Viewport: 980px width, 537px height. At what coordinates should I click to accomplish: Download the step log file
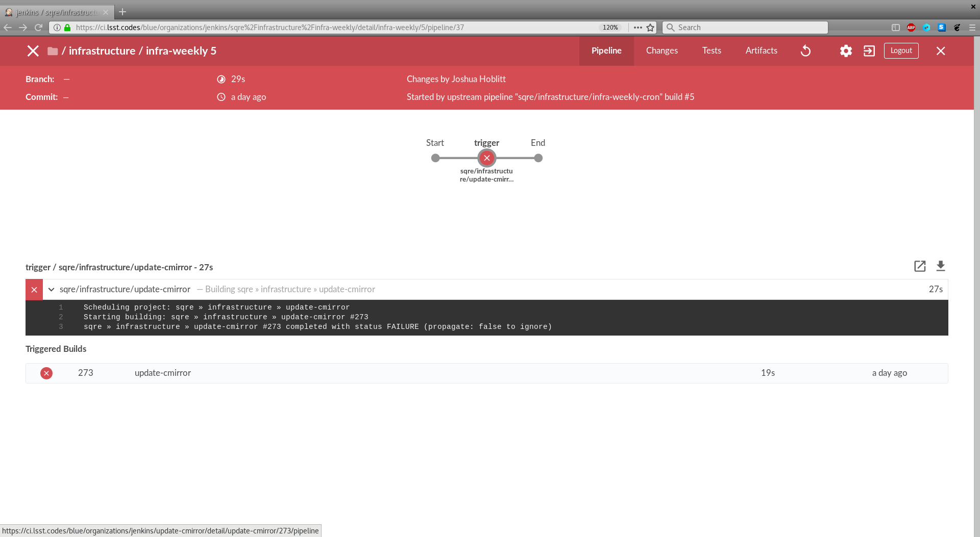pyautogui.click(x=940, y=266)
